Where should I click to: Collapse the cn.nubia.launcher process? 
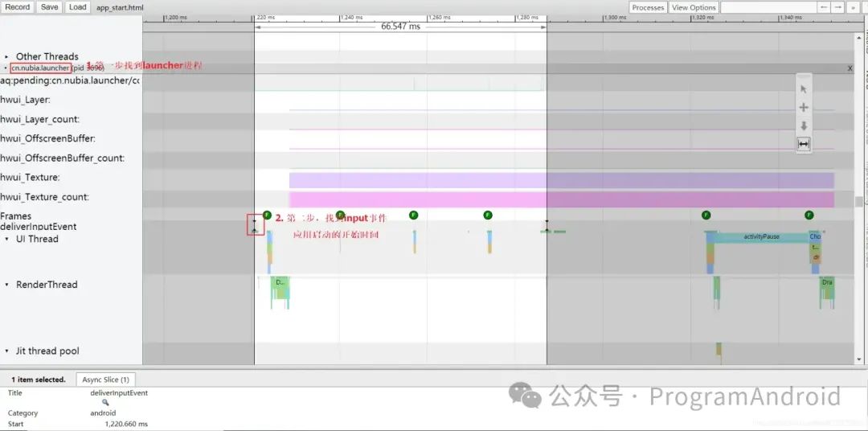[6, 68]
